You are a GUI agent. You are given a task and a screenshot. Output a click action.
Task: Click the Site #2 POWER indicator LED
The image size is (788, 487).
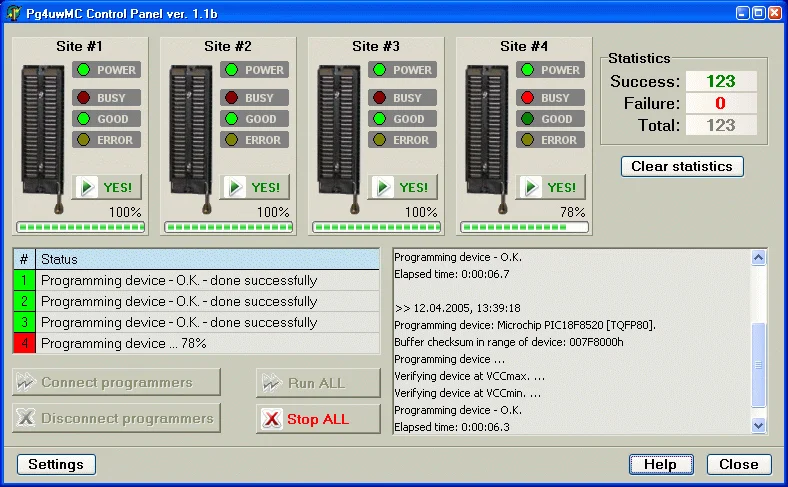coord(232,70)
